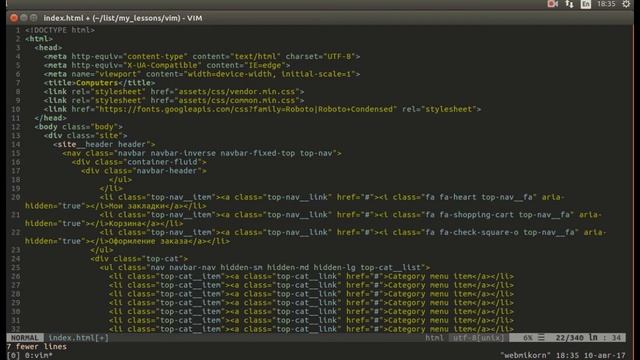The height and width of the screenshot is (360, 640).
Task: Click utf-8[unix] encoding in status line
Action: click(478, 338)
